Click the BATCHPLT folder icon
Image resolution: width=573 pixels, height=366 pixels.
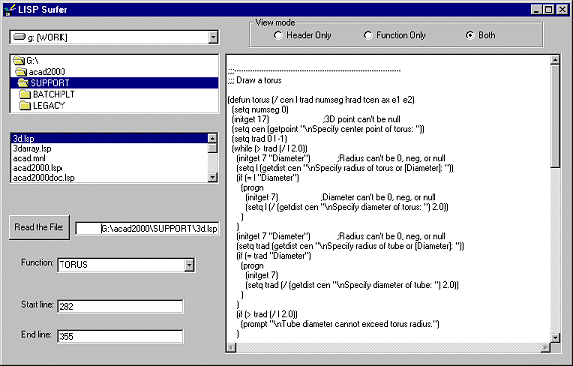point(25,94)
